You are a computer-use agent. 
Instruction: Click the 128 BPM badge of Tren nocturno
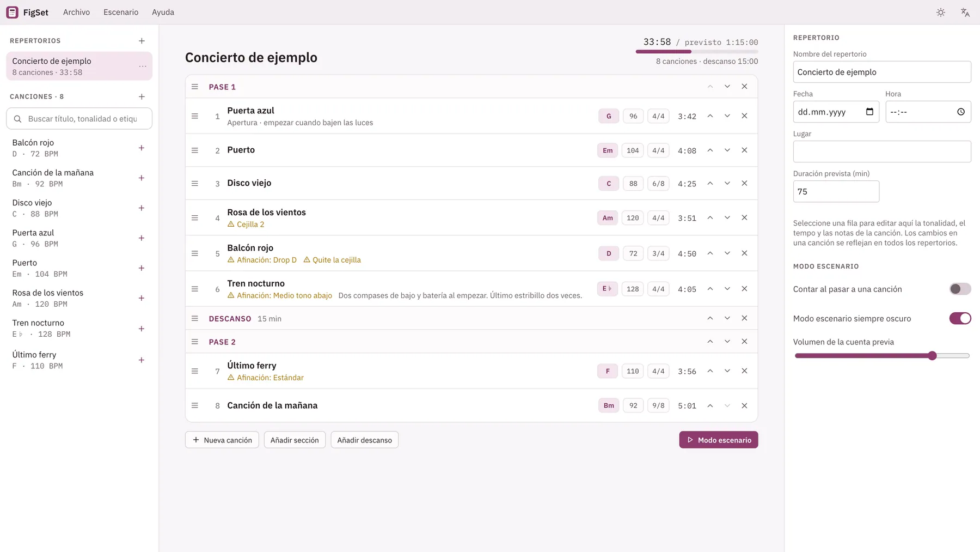tap(633, 289)
